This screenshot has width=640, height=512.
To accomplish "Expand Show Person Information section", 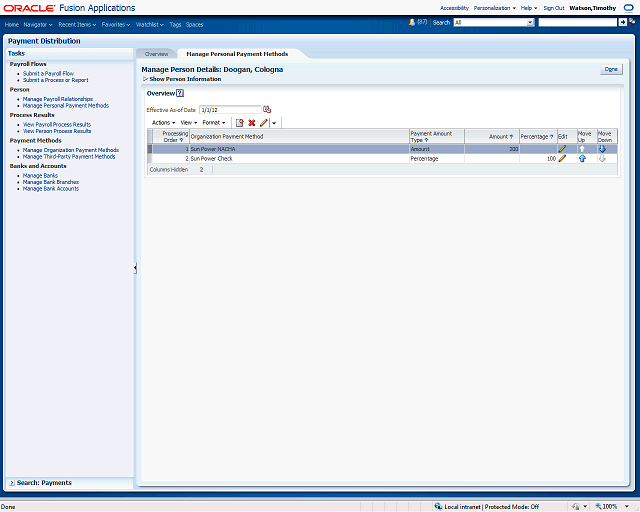I will [145, 79].
